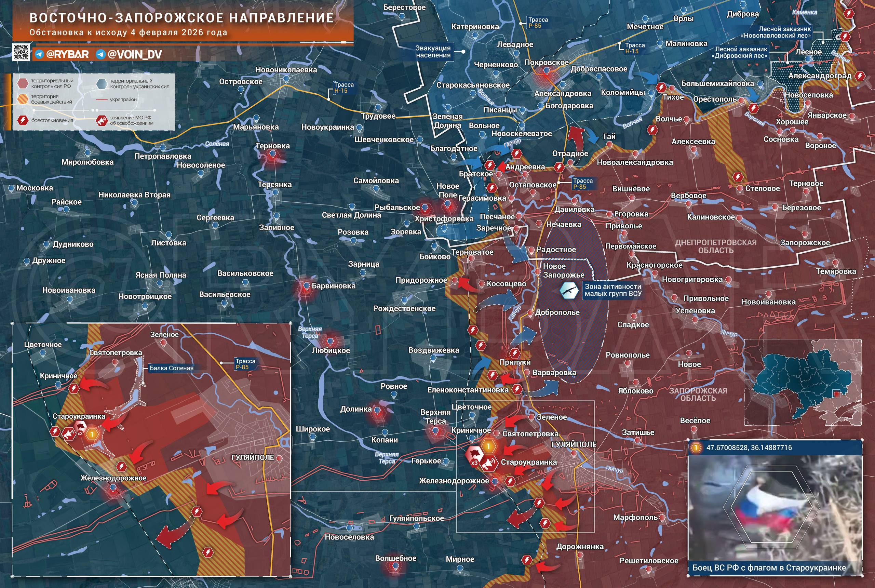Viewport: 875px width, 588px height.
Task: Click the megaphone liberation-claim icon in the legend
Action: 102,120
